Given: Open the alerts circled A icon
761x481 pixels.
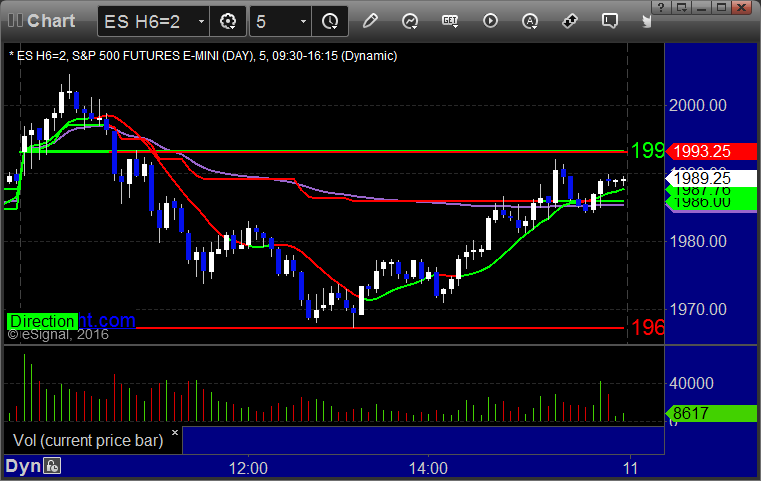Looking at the screenshot, I should tap(529, 21).
